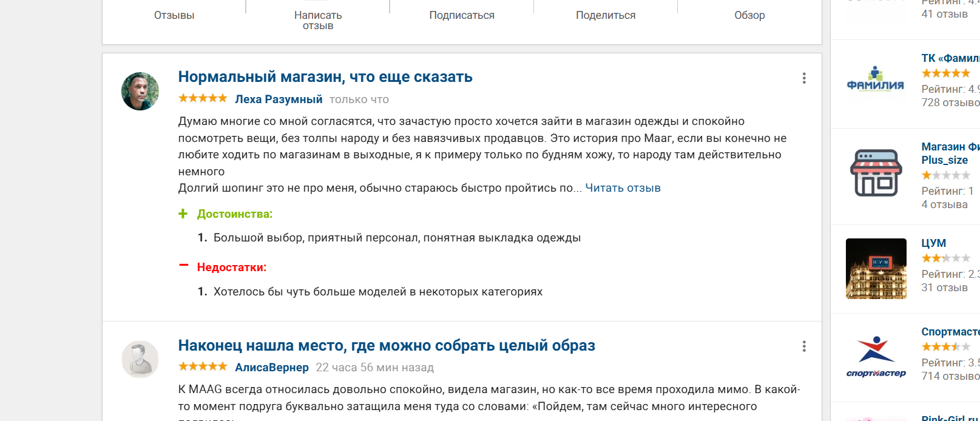Open ТК «Фамилия» sidebar link

pos(950,58)
